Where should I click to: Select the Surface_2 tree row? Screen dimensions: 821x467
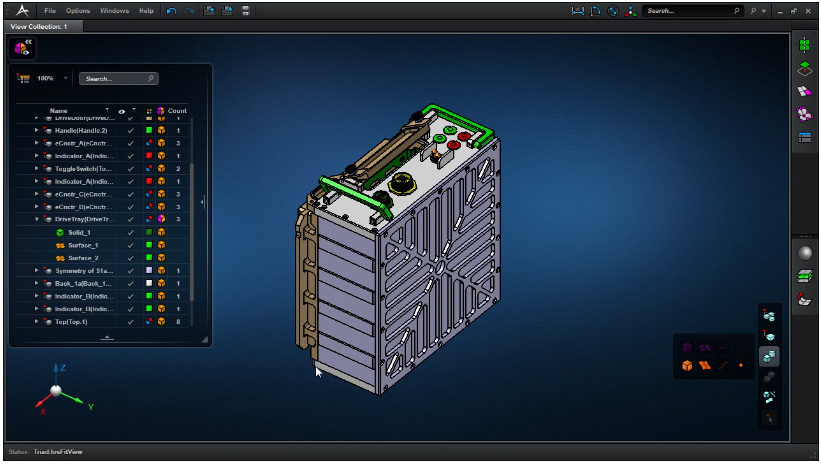pos(101,258)
